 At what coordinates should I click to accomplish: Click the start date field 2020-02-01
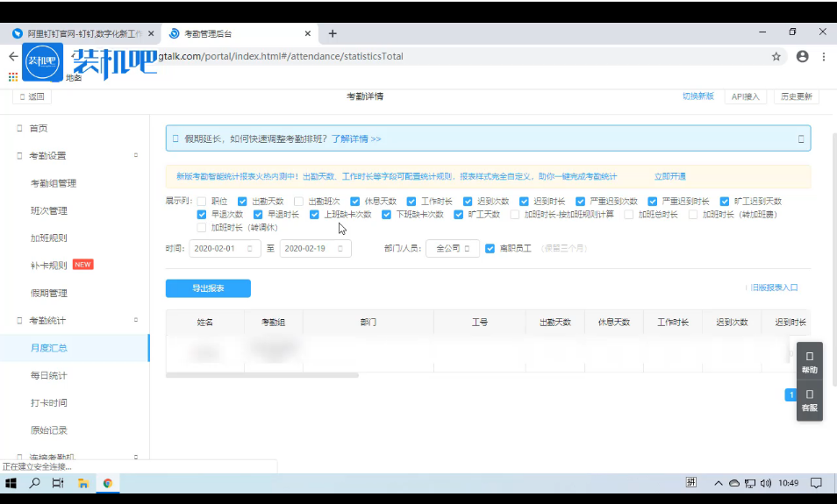pos(225,249)
